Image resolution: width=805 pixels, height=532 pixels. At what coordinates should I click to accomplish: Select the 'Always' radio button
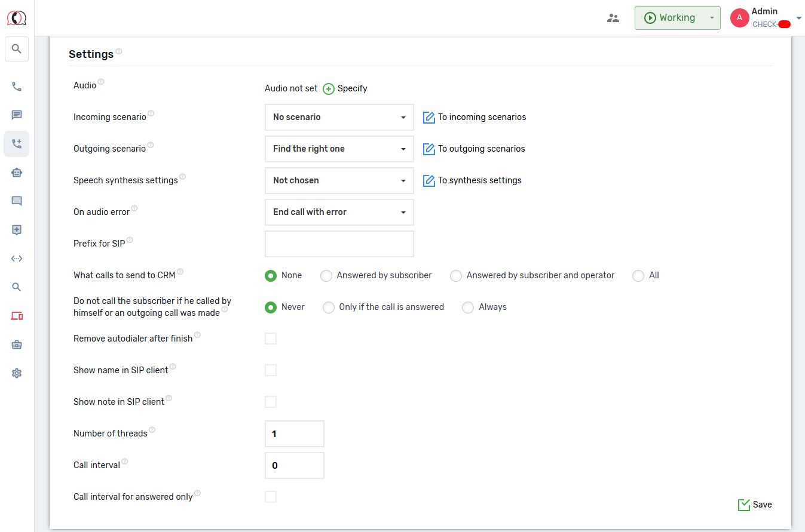[468, 307]
